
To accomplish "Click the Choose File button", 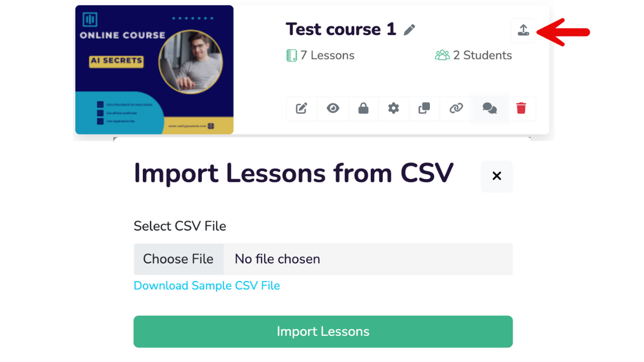I will 178,259.
